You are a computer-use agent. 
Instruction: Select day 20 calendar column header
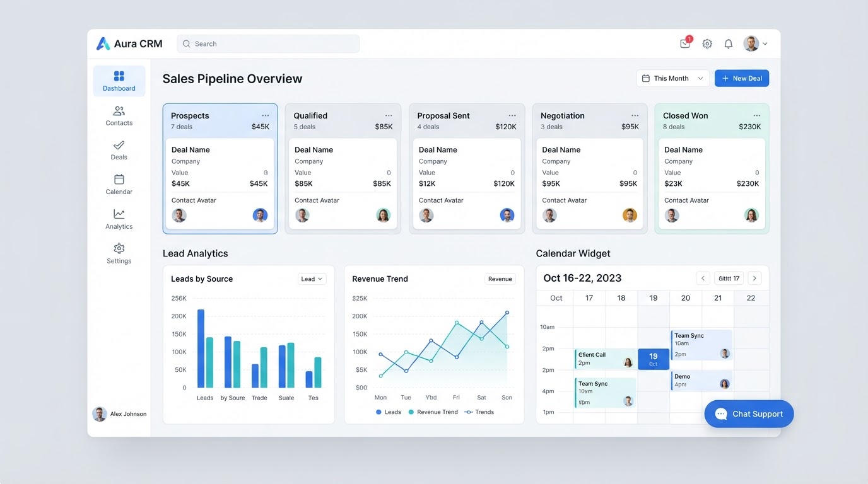click(686, 298)
